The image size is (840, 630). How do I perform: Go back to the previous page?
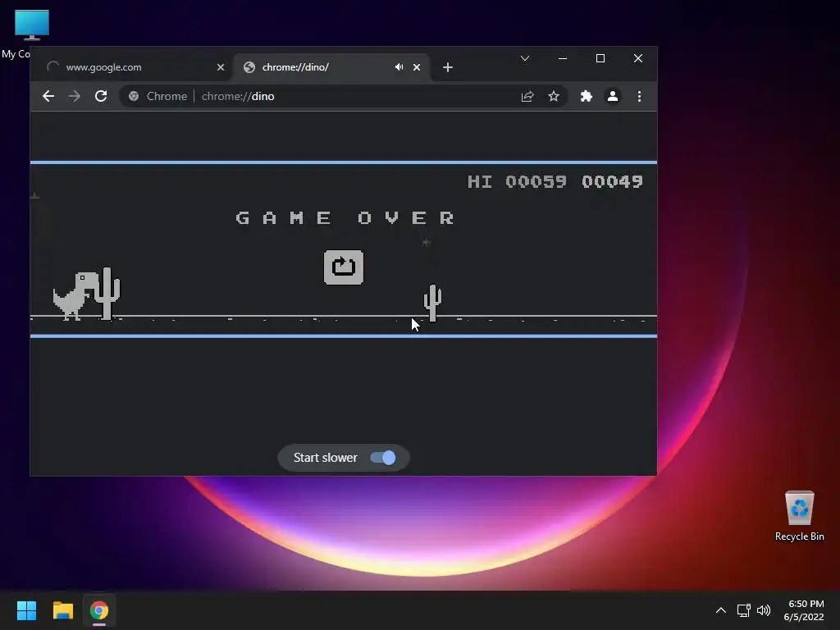[x=48, y=96]
